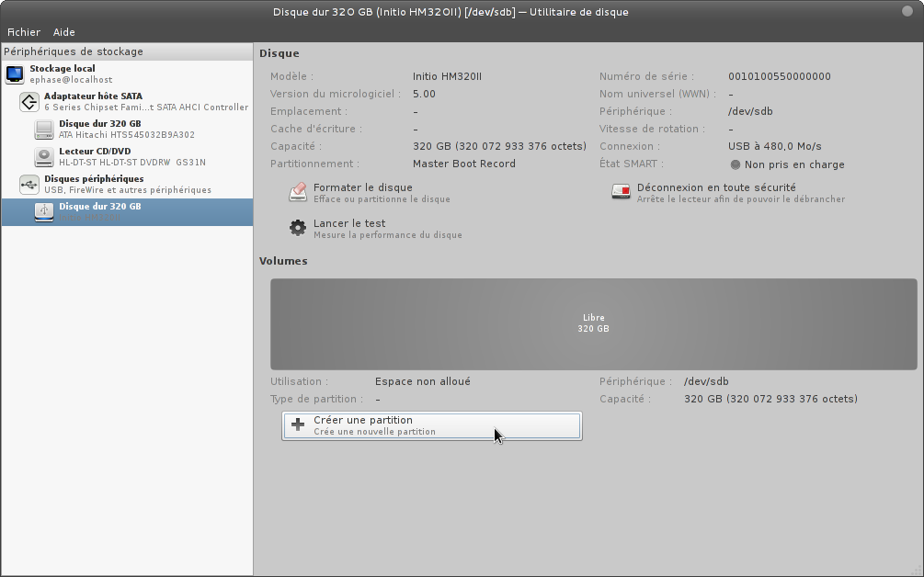Select the SATA host adapter icon
Image resolution: width=924 pixels, height=577 pixels.
coord(29,102)
